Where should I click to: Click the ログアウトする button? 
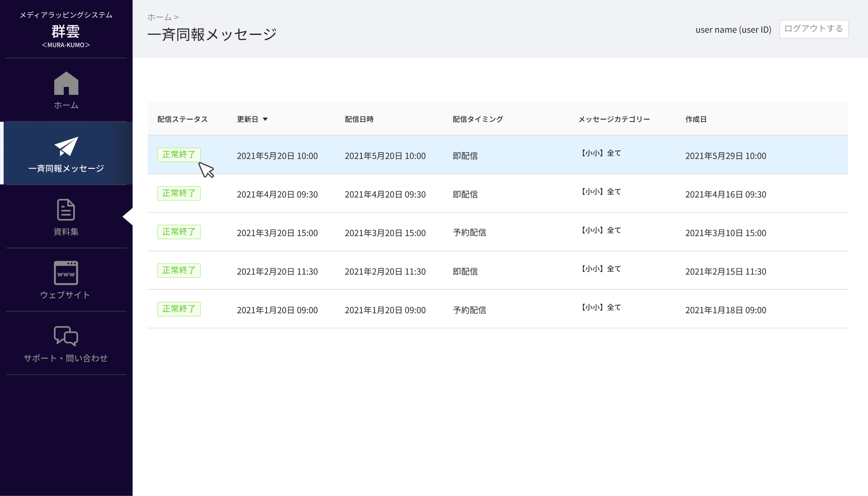pyautogui.click(x=814, y=29)
